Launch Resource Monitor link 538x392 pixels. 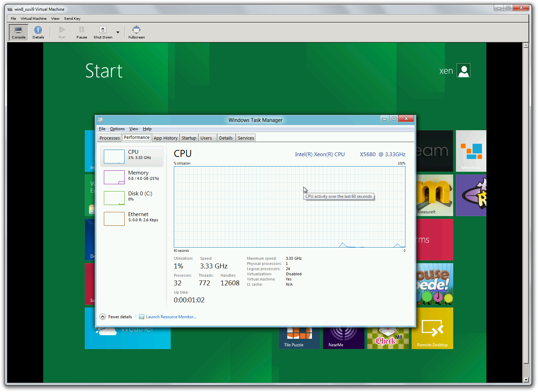point(171,317)
